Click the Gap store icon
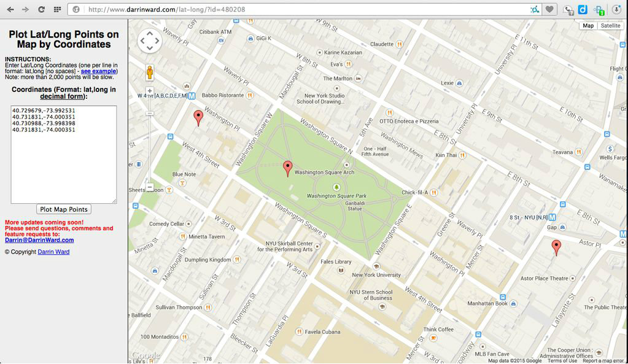The height and width of the screenshot is (364, 628). pos(563,227)
